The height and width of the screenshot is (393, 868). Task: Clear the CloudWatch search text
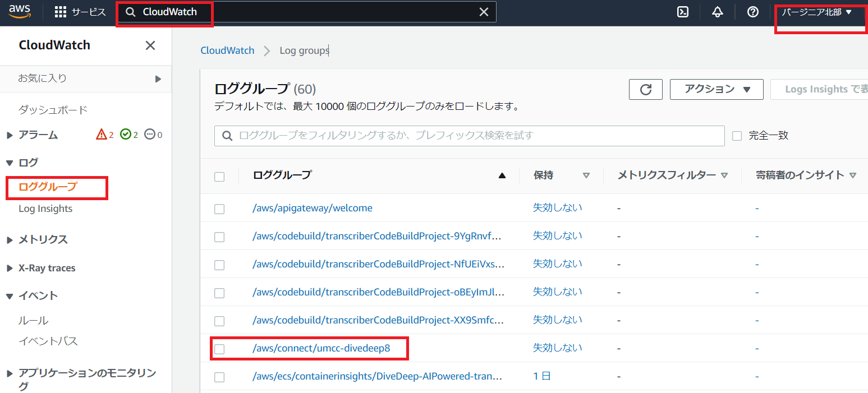pos(484,12)
